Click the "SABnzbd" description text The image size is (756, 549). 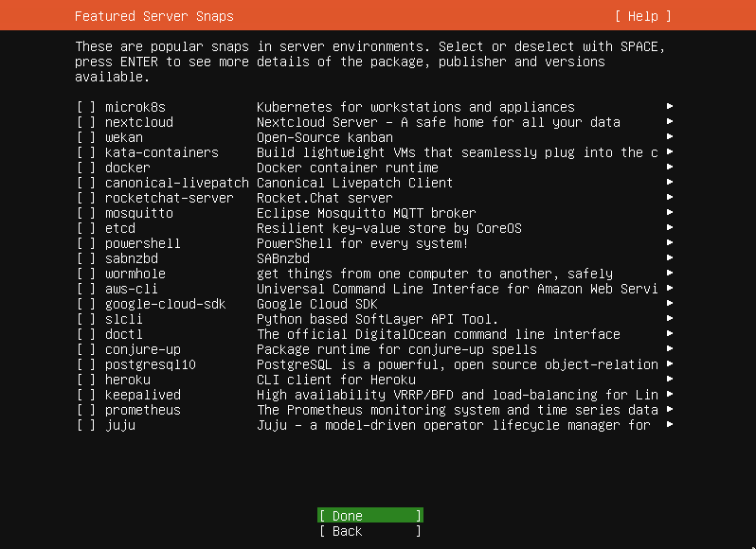click(283, 258)
